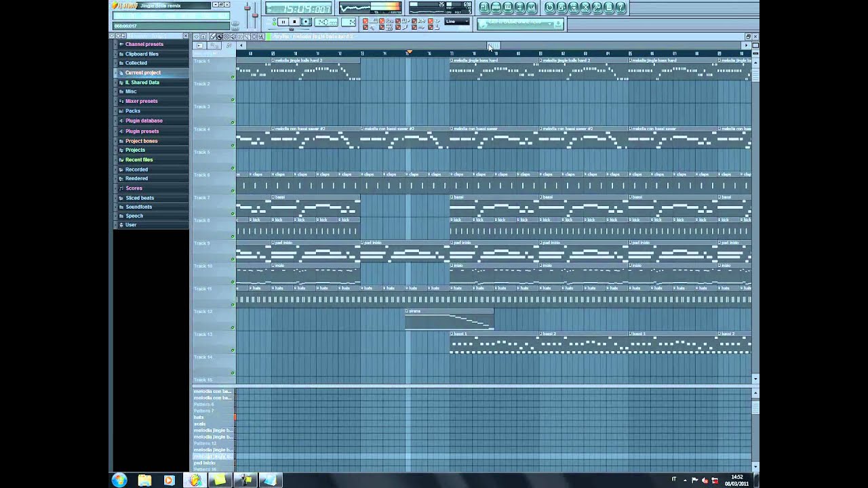The image size is (868, 488).
Task: Click the orange playhead marker on timeline
Action: [409, 52]
